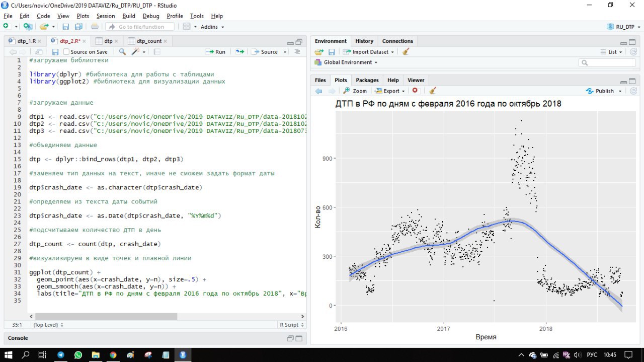
Task: Open the New File dropdown arrow
Action: coord(16,27)
